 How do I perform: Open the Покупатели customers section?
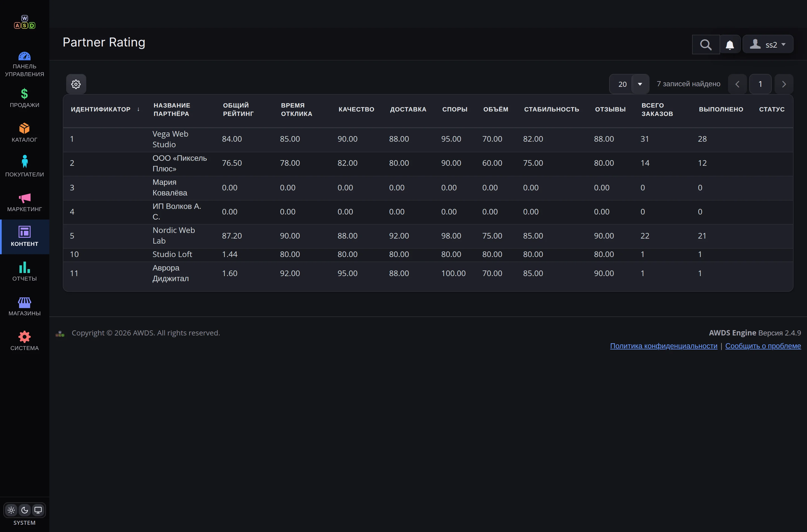point(24,167)
